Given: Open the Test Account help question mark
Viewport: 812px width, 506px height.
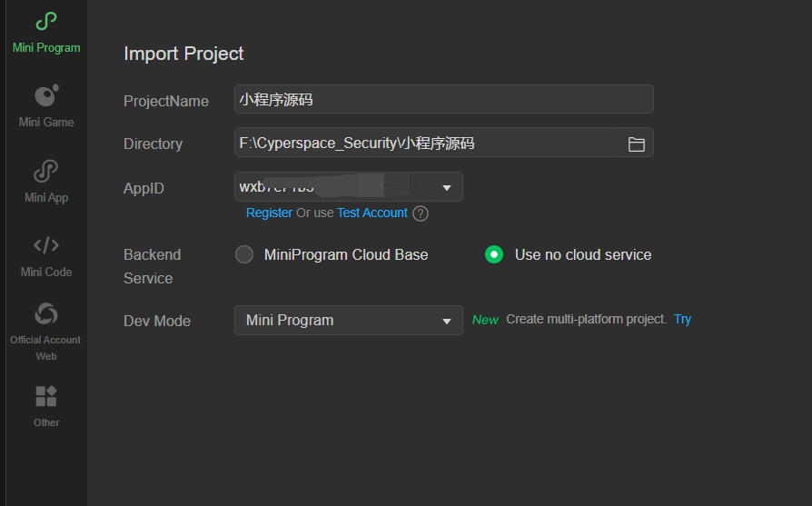Looking at the screenshot, I should click(421, 213).
